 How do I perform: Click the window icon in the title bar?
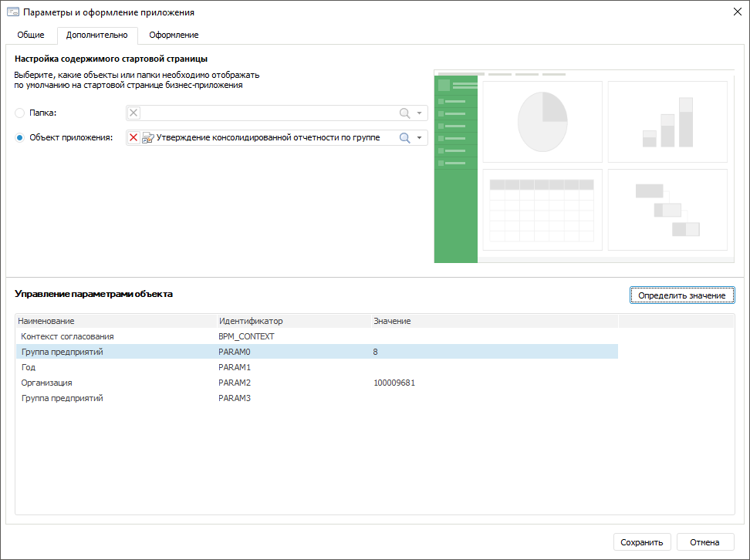pyautogui.click(x=13, y=12)
